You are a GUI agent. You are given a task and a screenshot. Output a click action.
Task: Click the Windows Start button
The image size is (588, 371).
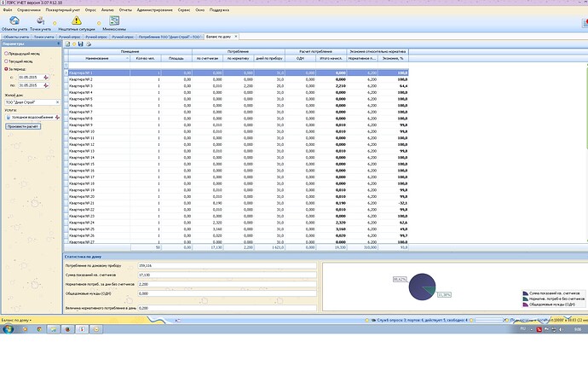[x=8, y=329]
